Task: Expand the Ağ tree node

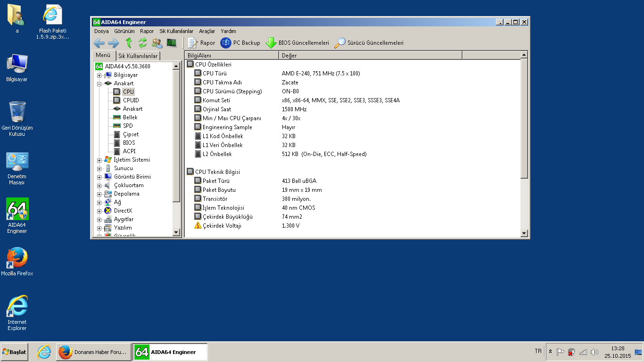Action: pos(99,203)
